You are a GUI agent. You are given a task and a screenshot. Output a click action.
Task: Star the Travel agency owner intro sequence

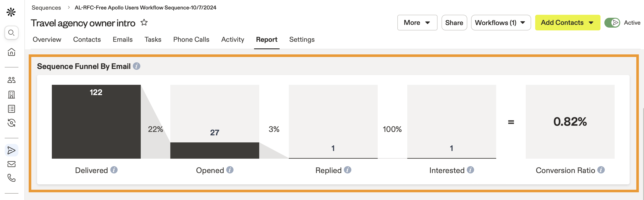[x=144, y=22]
